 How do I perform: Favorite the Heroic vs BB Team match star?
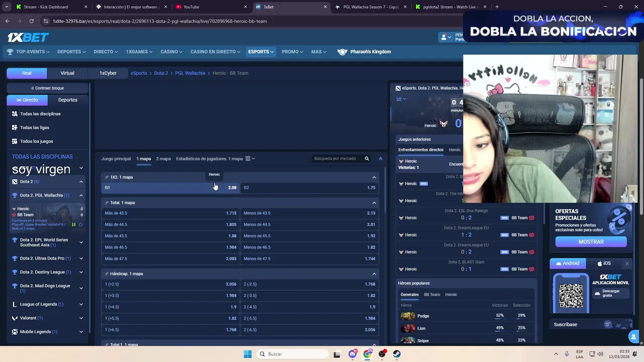[80, 225]
